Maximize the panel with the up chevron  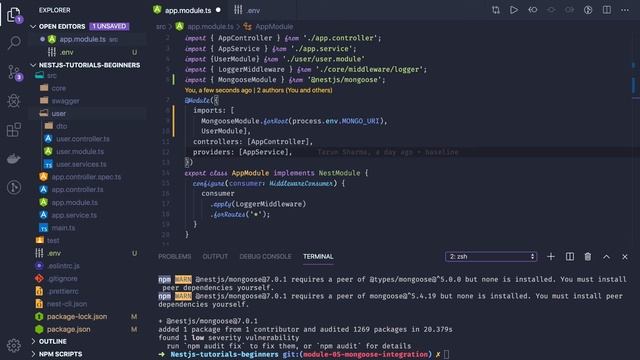point(606,257)
